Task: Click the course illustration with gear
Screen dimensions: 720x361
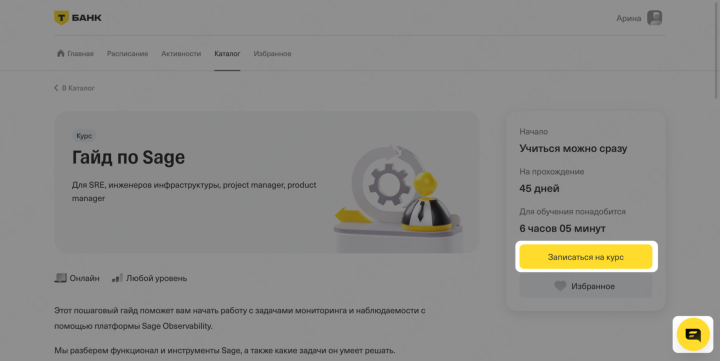Action: pyautogui.click(x=398, y=197)
